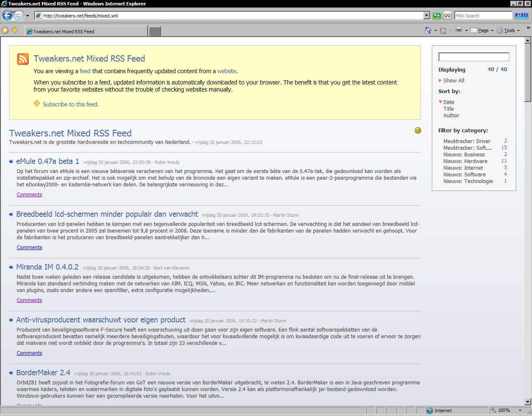The image size is (532, 416).
Task: Filter by Meuktracker: Soft... category
Action: click(x=468, y=148)
